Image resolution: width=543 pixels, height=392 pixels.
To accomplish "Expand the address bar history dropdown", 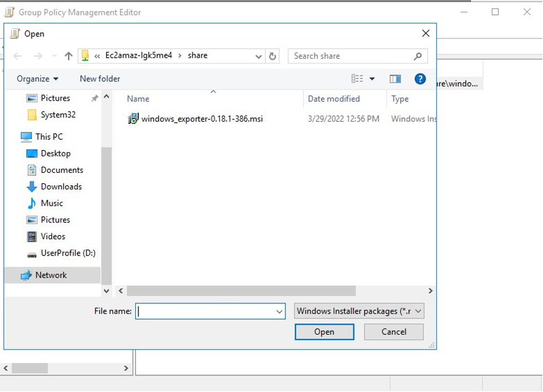I will pos(258,56).
